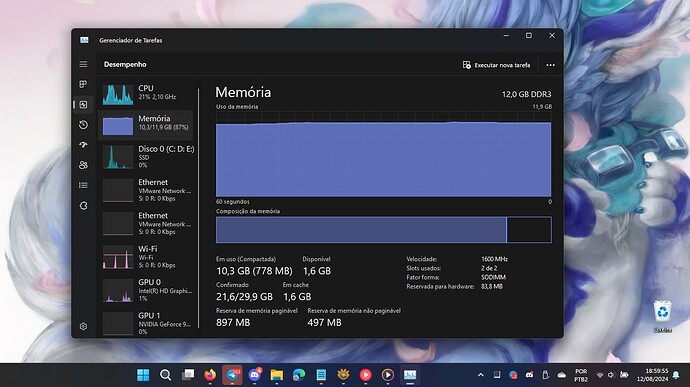690x387 pixels.
Task: Click the USB device tray icon
Action: click(x=546, y=375)
